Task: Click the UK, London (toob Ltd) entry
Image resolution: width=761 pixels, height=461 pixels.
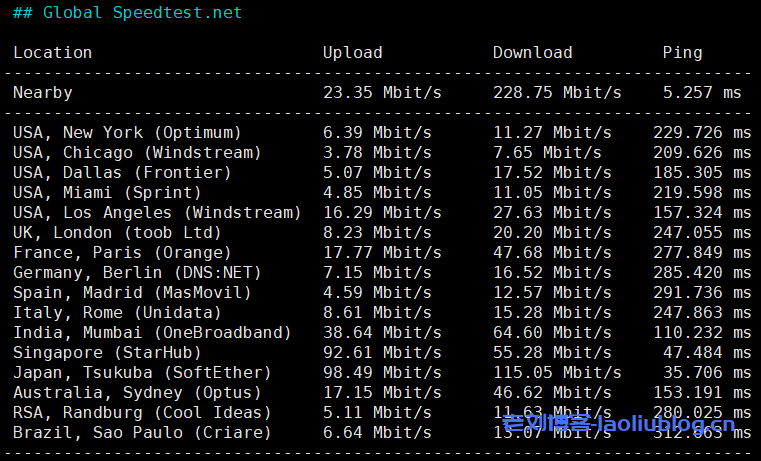Action: pyautogui.click(x=117, y=233)
